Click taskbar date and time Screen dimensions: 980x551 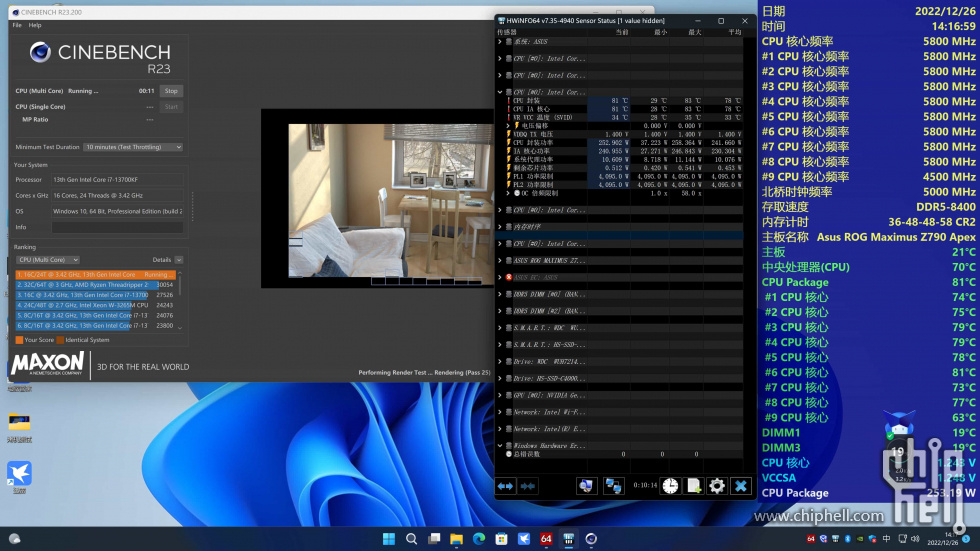(x=942, y=539)
